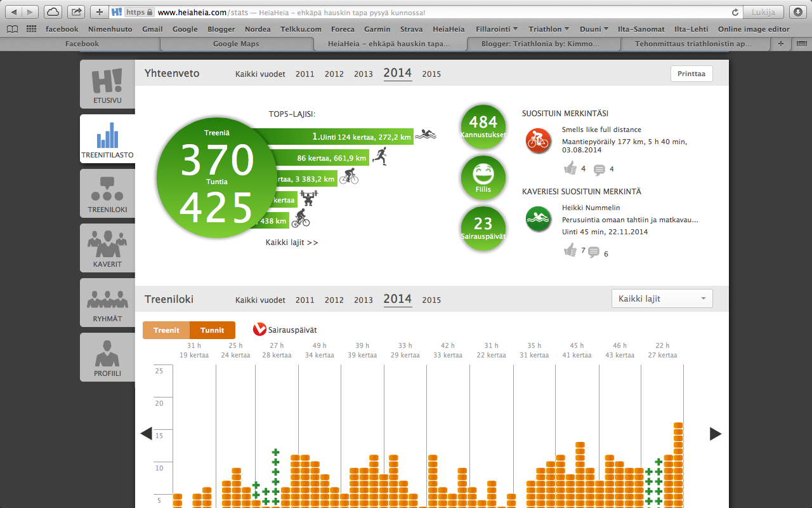812x508 pixels.
Task: Open the Kaverit friends icon
Action: (x=107, y=248)
